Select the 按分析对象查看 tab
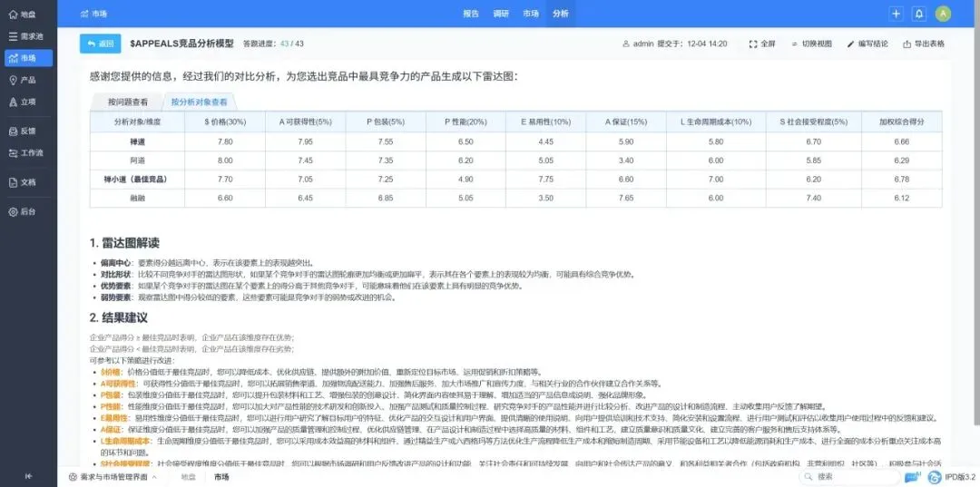 [x=200, y=102]
